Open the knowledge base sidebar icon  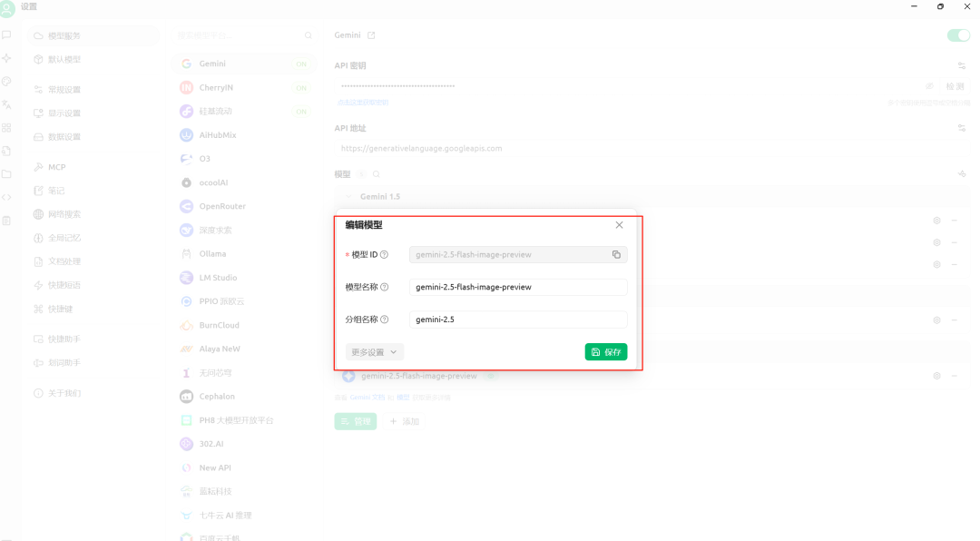pos(7,151)
